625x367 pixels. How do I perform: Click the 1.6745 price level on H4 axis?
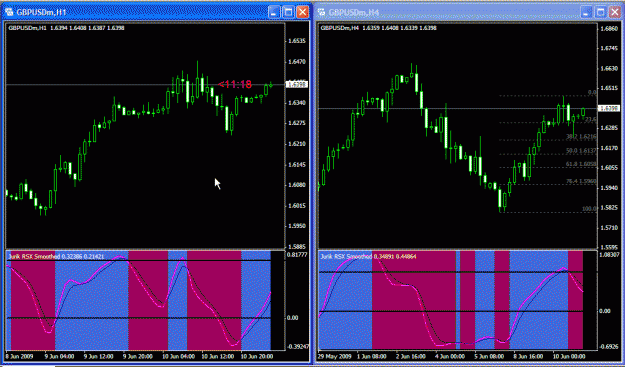click(x=609, y=49)
